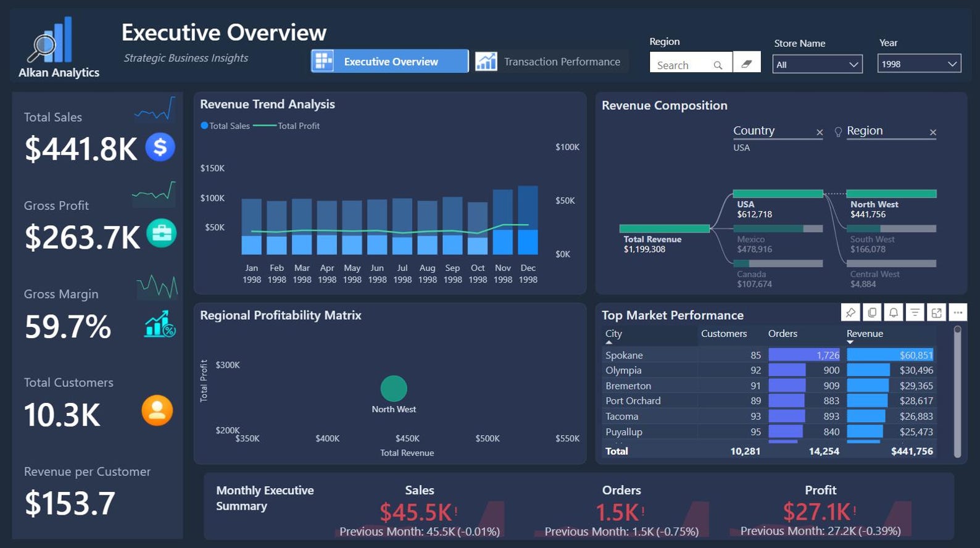Sort table by Orders column
The image size is (980, 548).
pyautogui.click(x=783, y=333)
